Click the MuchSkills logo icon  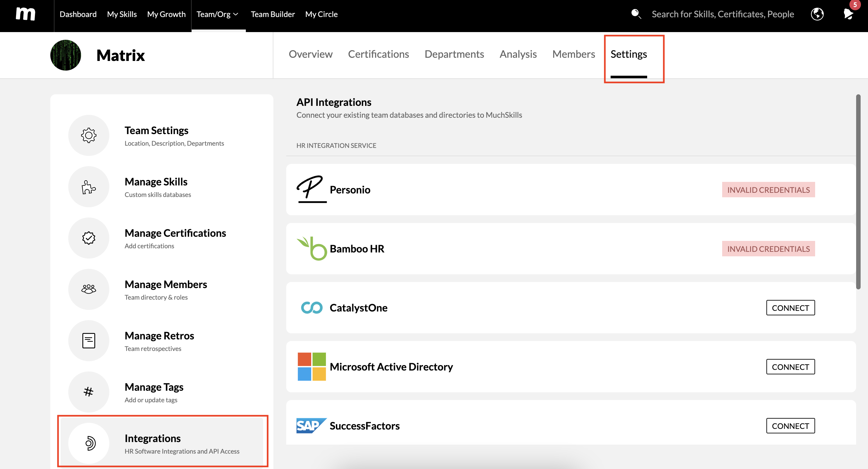pos(26,14)
